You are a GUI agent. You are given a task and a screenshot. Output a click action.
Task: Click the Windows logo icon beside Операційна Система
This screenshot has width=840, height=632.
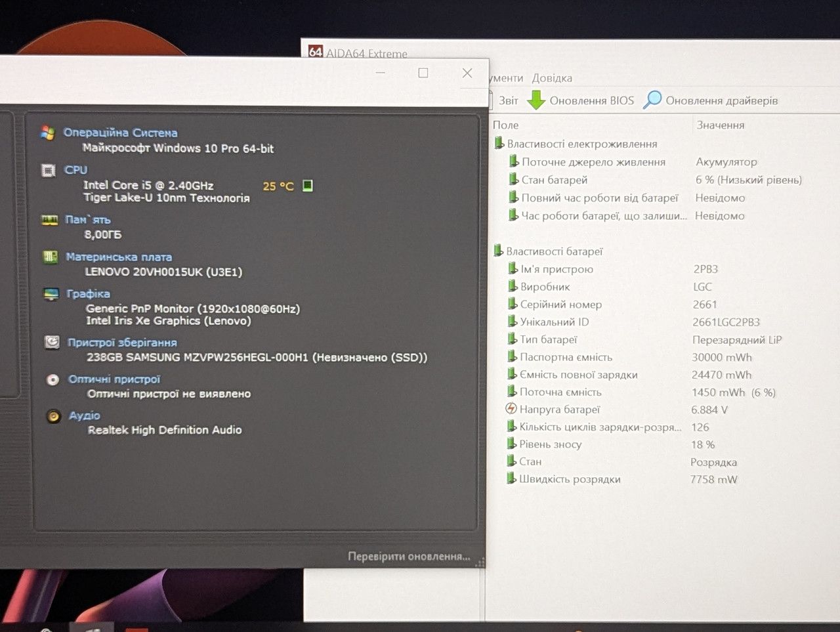point(47,133)
